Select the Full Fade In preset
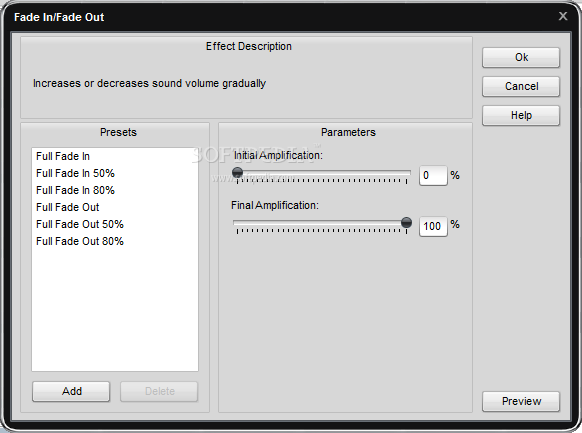Screen dimensions: 582x433 (x=63, y=156)
